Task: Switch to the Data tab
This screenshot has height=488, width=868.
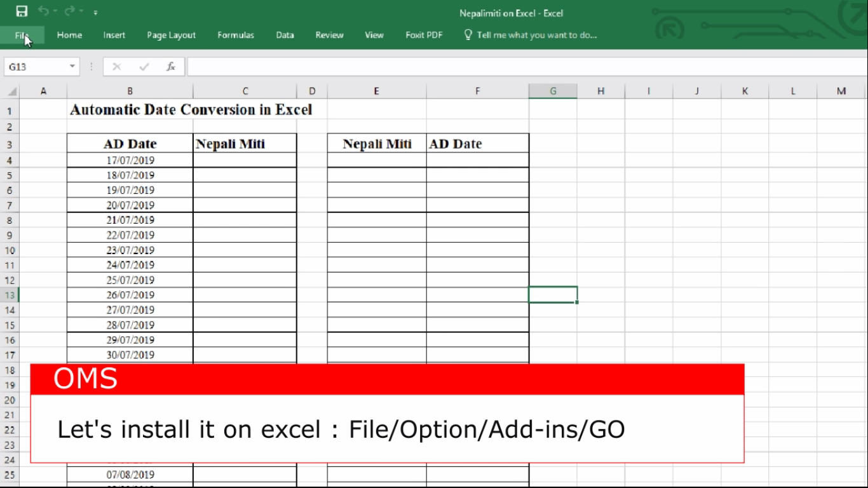Action: pyautogui.click(x=285, y=36)
